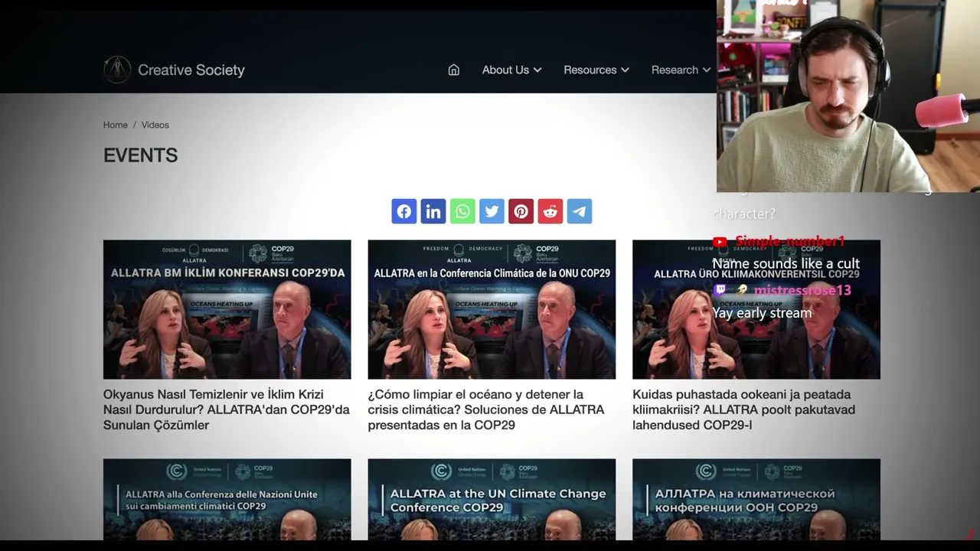Share the page via WhatsApp

click(x=462, y=211)
